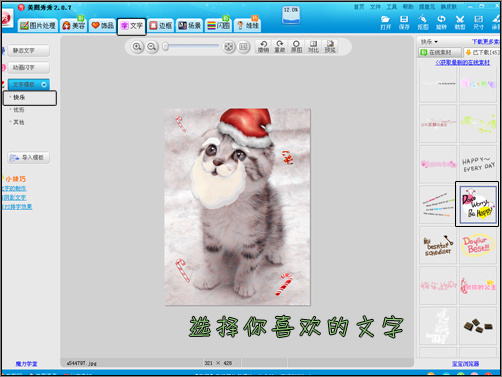Click the zoom in magnifier icon
This screenshot has height=377, width=502.
(137, 47)
